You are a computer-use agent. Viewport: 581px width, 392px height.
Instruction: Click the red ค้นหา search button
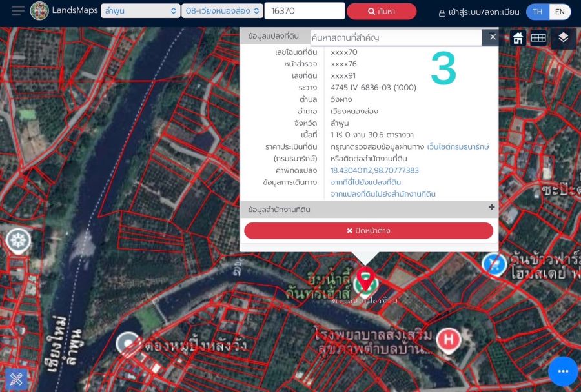tap(381, 12)
